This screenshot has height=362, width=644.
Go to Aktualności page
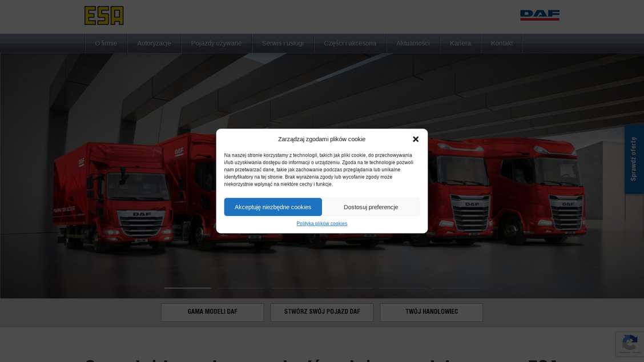413,43
